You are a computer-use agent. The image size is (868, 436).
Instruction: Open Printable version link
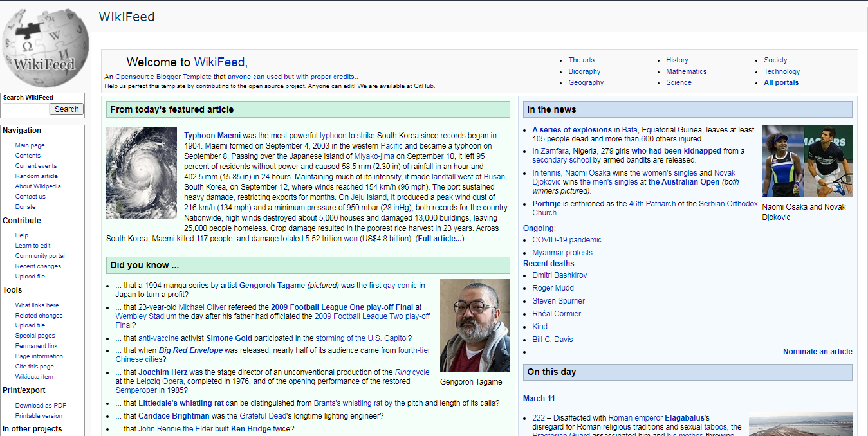click(x=39, y=416)
